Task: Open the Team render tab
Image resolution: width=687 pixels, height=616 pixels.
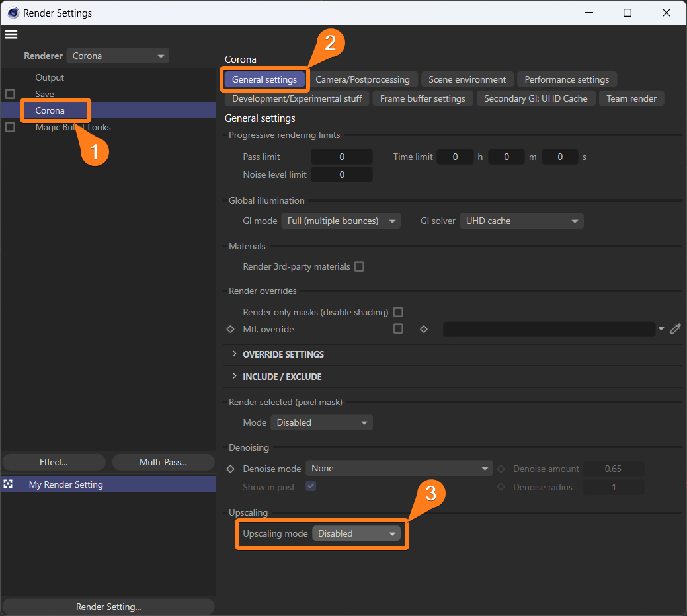Action: pos(631,98)
